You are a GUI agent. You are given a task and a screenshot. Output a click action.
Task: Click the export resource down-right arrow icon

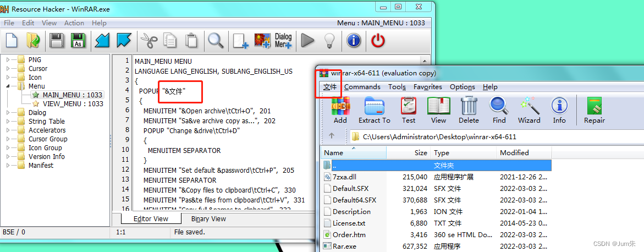[124, 41]
